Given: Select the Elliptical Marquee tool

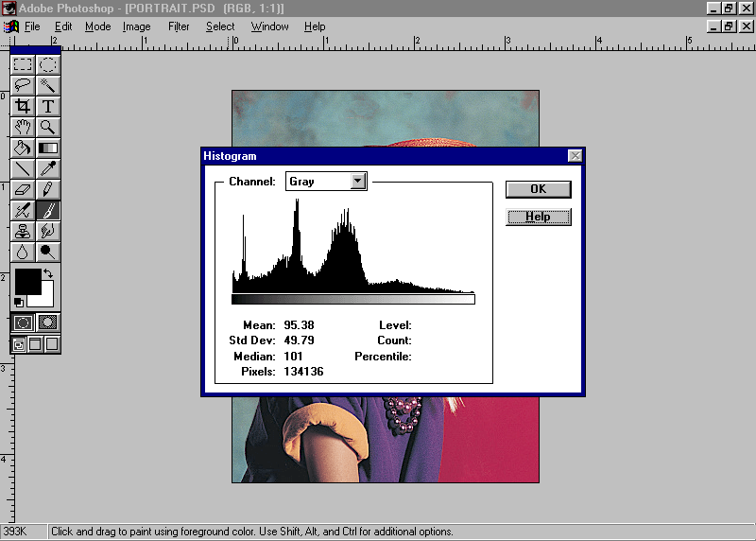Looking at the screenshot, I should coord(48,64).
